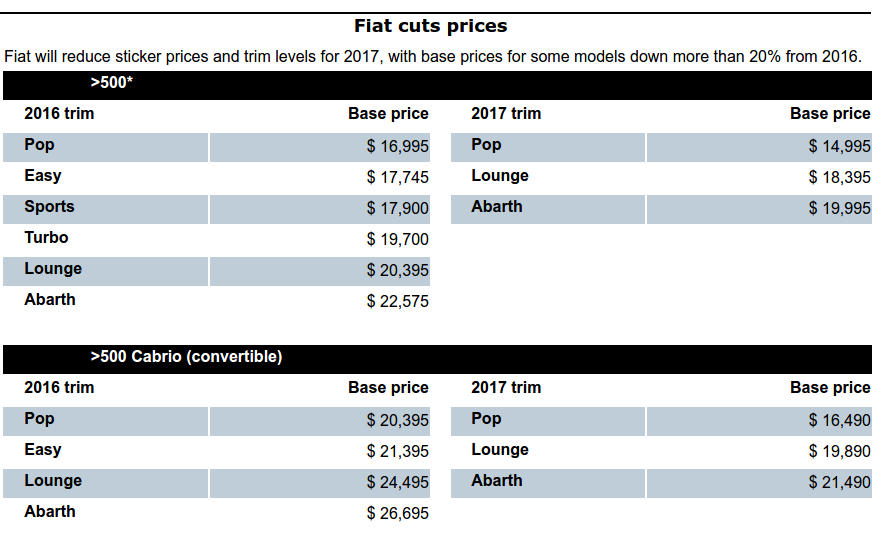This screenshot has width=876, height=539.
Task: Select the Easy trim priced at $17,745
Action: pyautogui.click(x=43, y=176)
